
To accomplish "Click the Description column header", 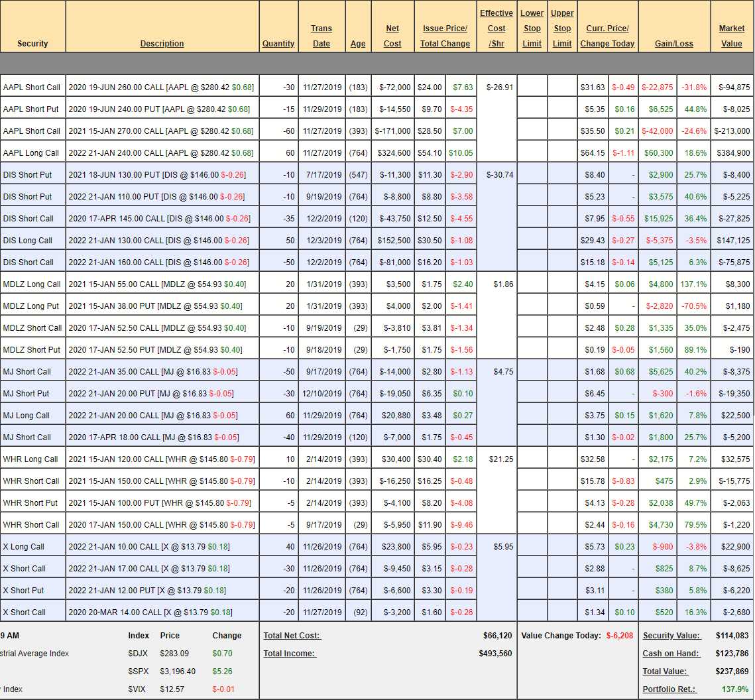I will click(x=162, y=44).
